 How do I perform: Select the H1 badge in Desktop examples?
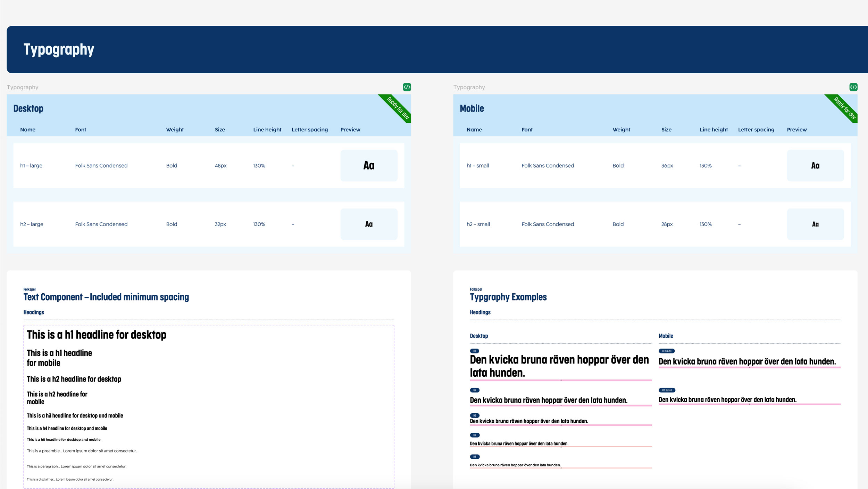tap(474, 351)
